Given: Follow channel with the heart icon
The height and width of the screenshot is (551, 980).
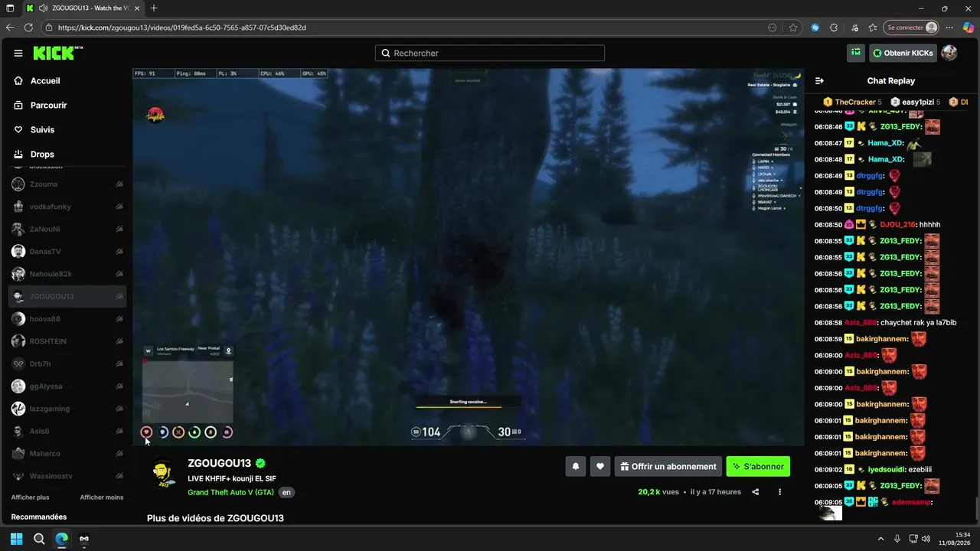Looking at the screenshot, I should (600, 467).
